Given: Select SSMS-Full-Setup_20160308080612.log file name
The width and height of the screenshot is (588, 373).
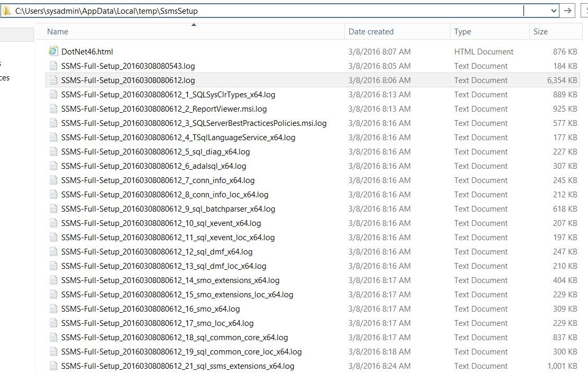Looking at the screenshot, I should (x=128, y=80).
